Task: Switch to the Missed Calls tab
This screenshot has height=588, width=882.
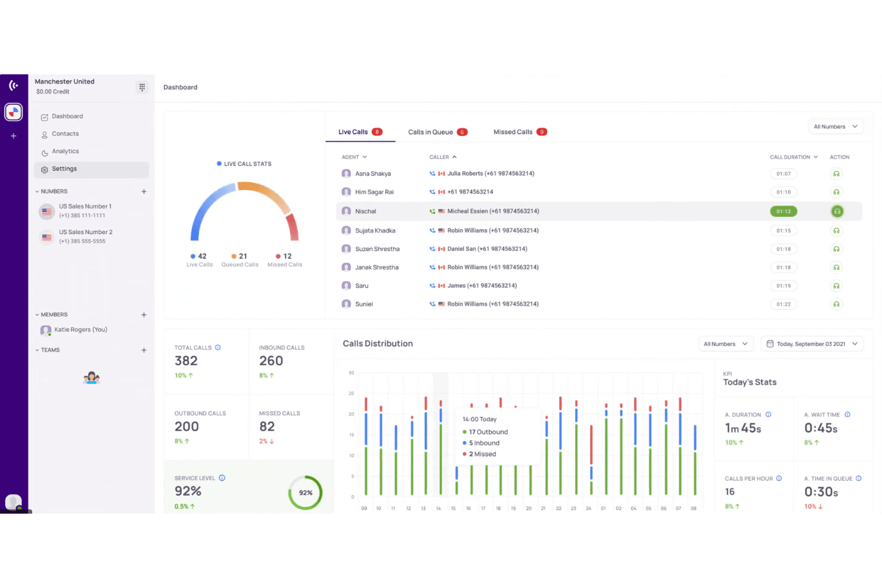Action: 520,132
